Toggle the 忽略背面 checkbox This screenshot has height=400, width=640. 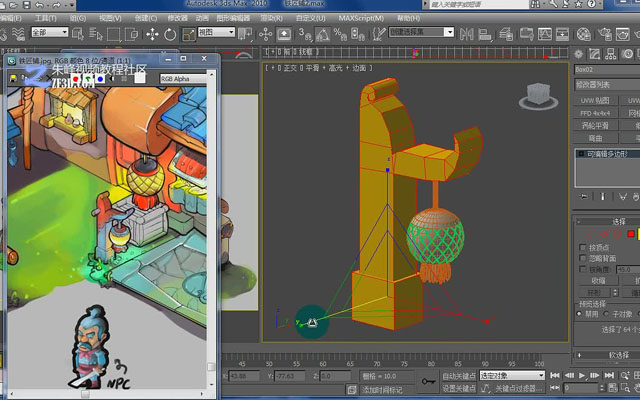582,258
